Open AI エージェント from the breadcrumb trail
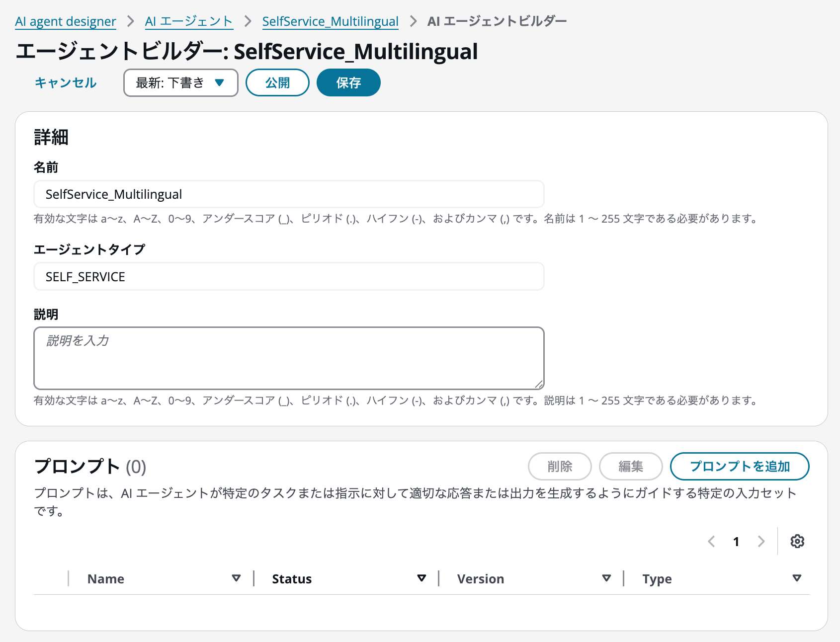 [x=188, y=21]
